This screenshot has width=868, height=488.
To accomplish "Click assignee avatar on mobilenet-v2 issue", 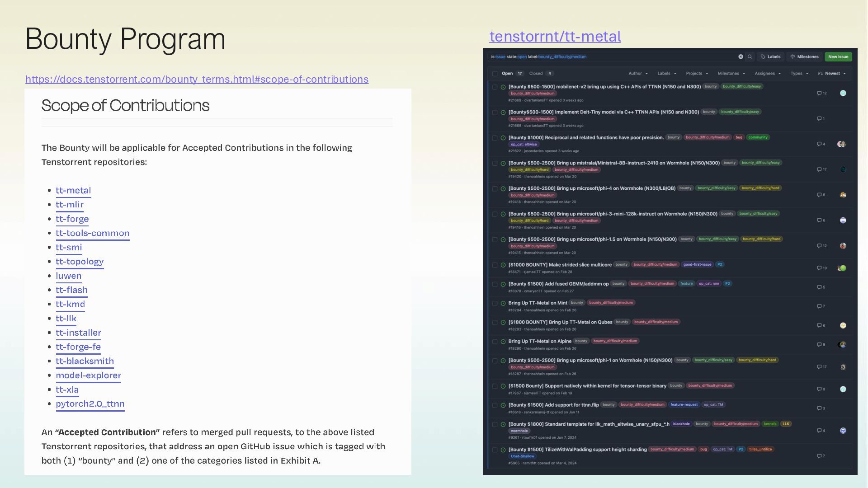I will [843, 93].
